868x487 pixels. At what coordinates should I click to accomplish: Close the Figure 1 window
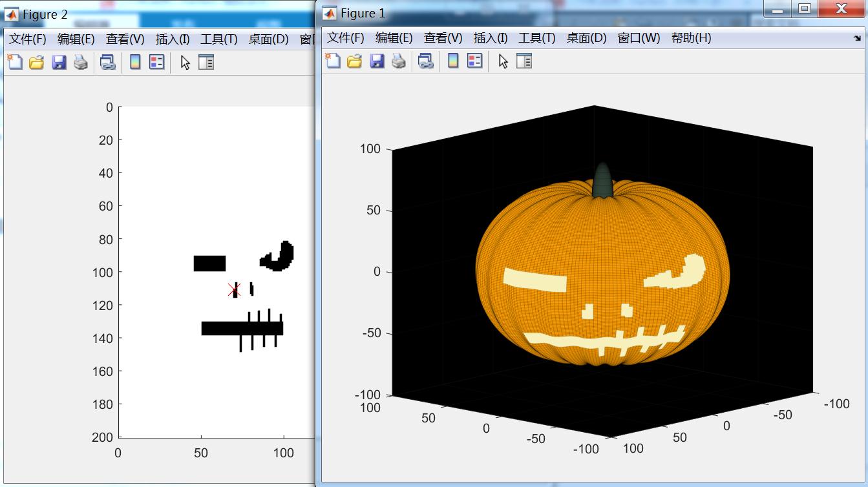841,9
